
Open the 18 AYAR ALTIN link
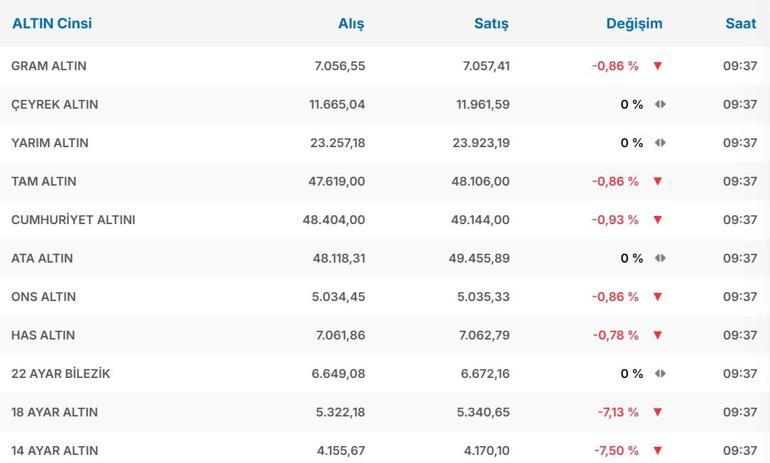54,412
